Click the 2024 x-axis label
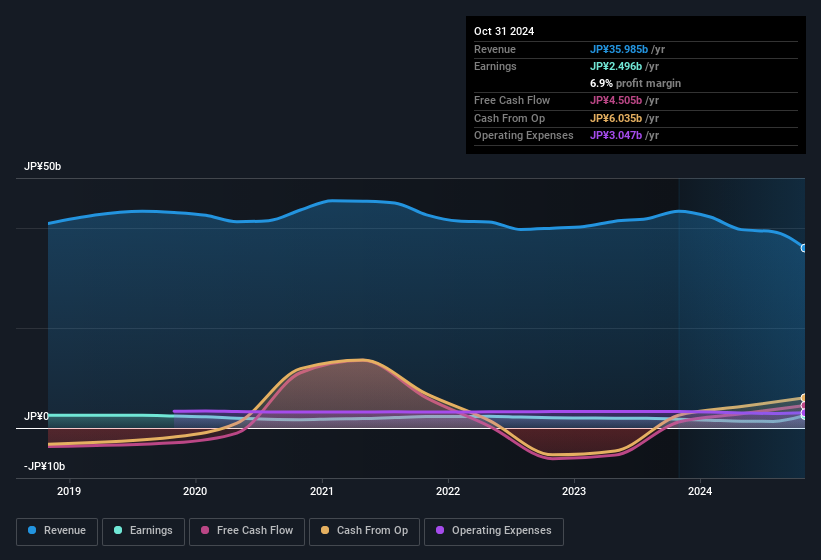 (x=700, y=491)
